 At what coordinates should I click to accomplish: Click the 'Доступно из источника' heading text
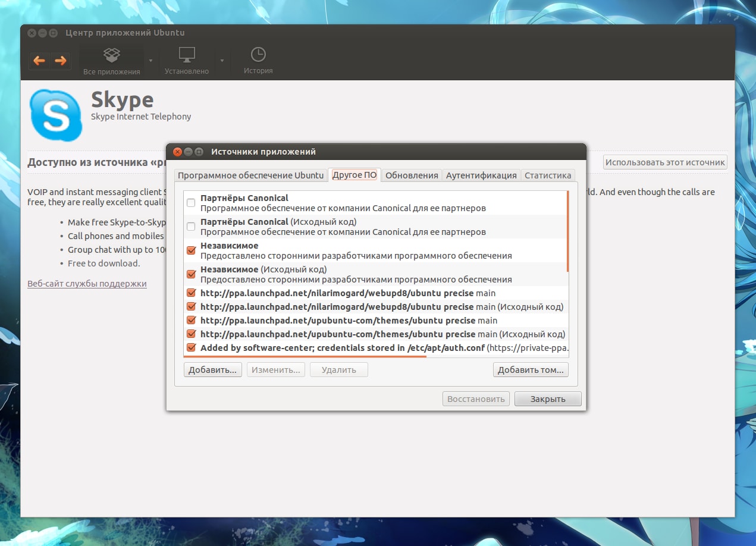pyautogui.click(x=96, y=162)
